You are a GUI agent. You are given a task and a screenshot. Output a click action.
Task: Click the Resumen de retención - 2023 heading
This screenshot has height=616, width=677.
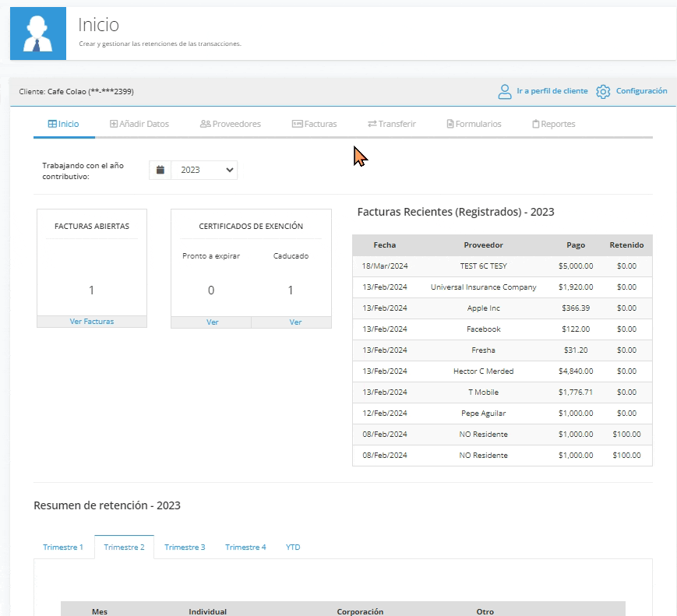107,505
